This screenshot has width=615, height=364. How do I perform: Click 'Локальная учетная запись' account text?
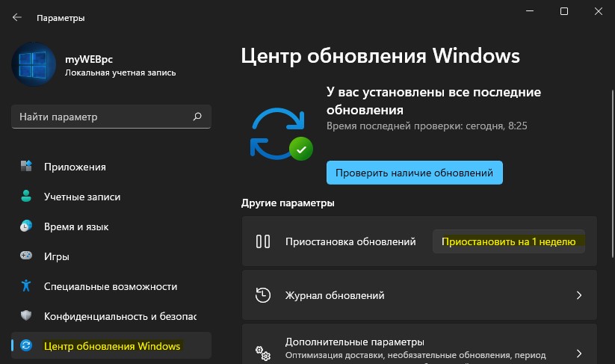coord(120,73)
